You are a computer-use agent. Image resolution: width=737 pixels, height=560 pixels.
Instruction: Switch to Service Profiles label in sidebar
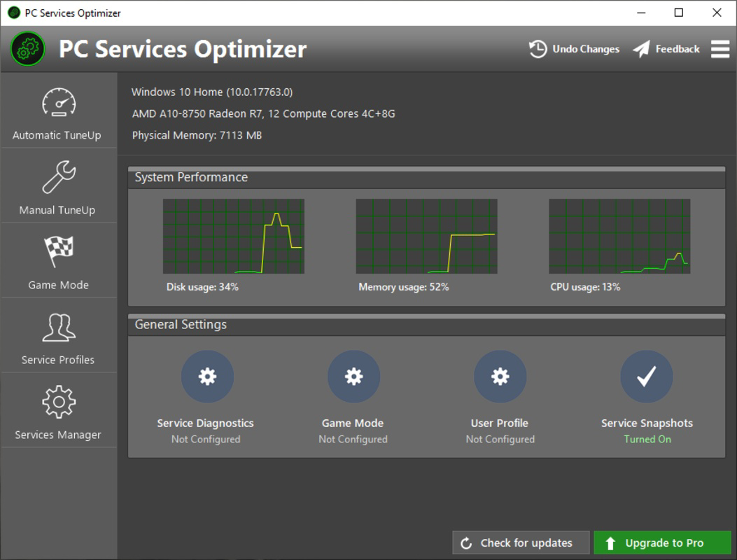(x=58, y=360)
